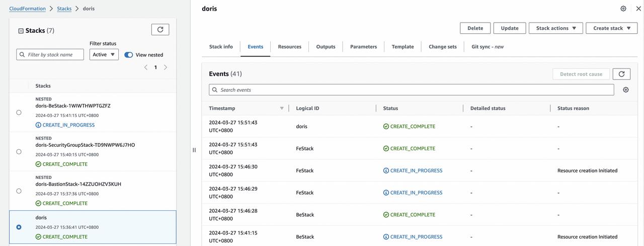Viewport: 644px width, 246px height.
Task: Click the Search events input field
Action: [413, 90]
